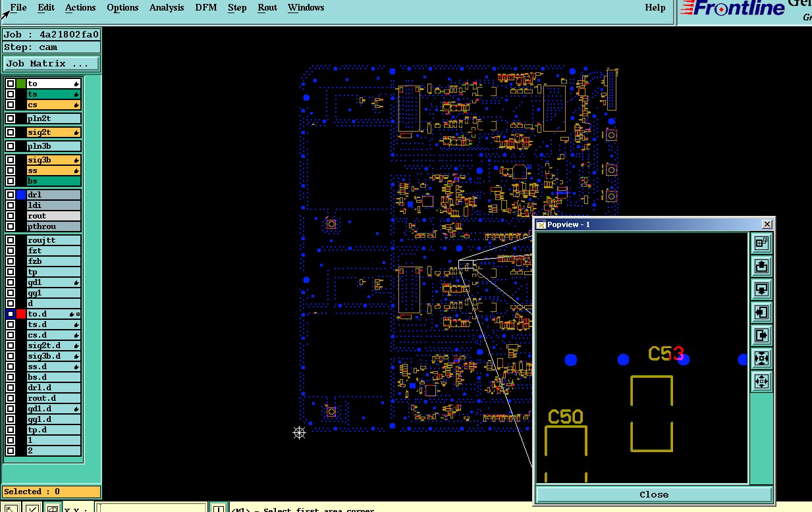Close the Popview window with Close button

click(654, 494)
